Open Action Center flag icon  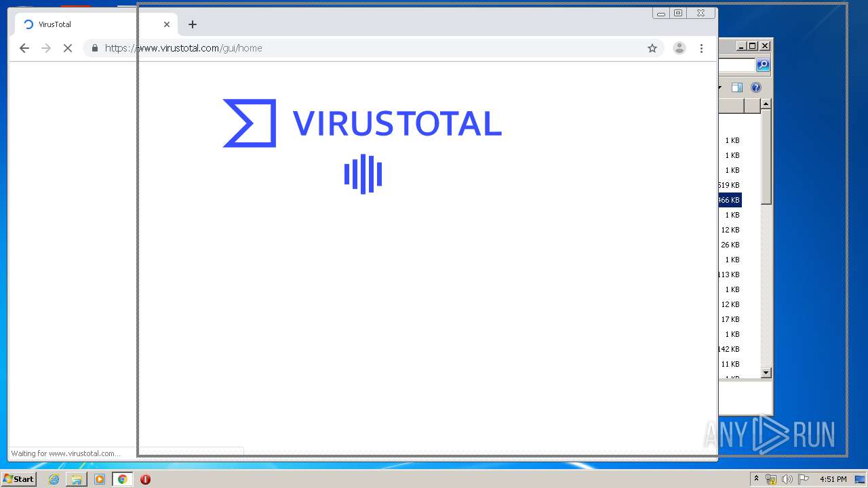coord(804,479)
